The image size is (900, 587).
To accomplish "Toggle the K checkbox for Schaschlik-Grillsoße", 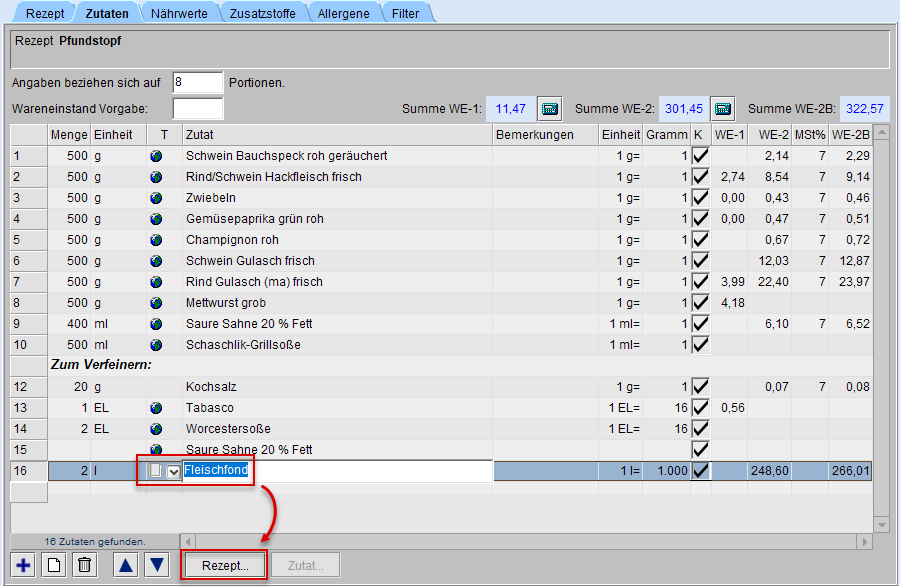I will click(700, 345).
